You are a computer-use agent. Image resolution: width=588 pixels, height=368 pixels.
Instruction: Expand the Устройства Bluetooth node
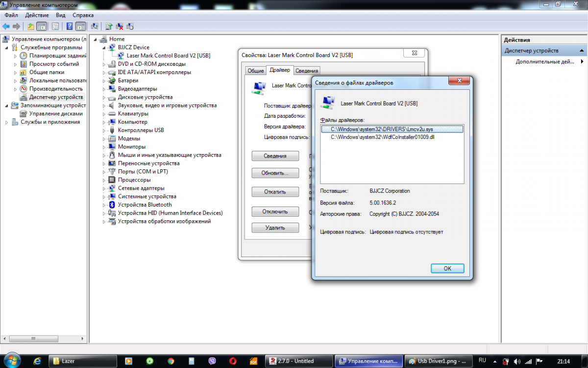pos(104,205)
